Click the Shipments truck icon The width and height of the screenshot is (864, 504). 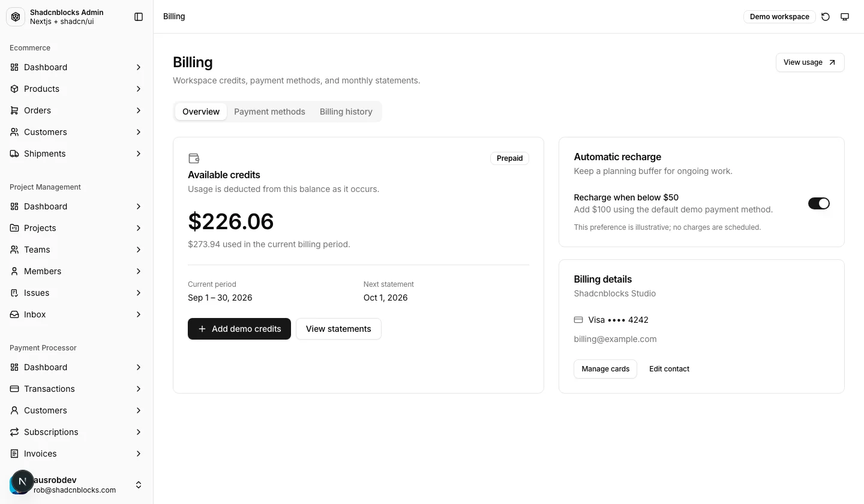[14, 154]
